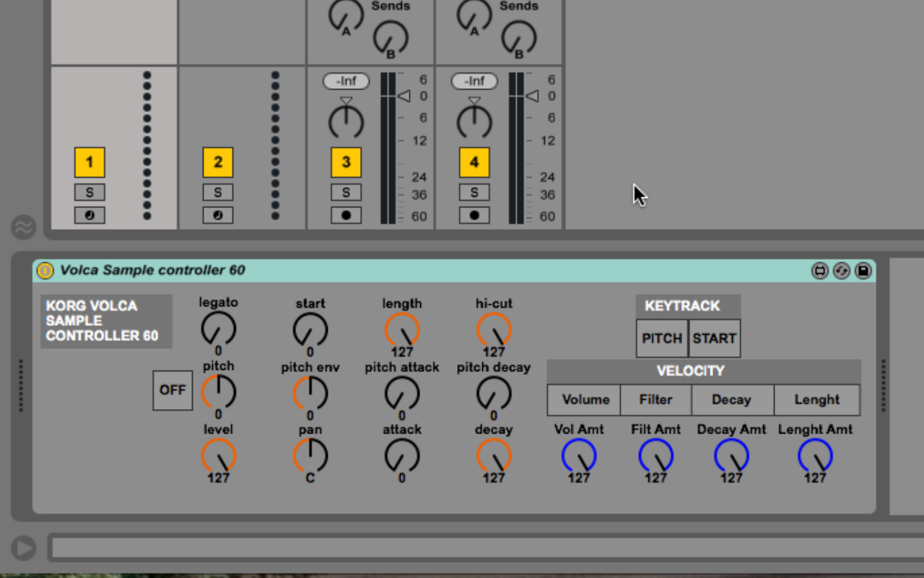Click the Max device edit icon
The width and height of the screenshot is (924, 578).
[x=819, y=271]
